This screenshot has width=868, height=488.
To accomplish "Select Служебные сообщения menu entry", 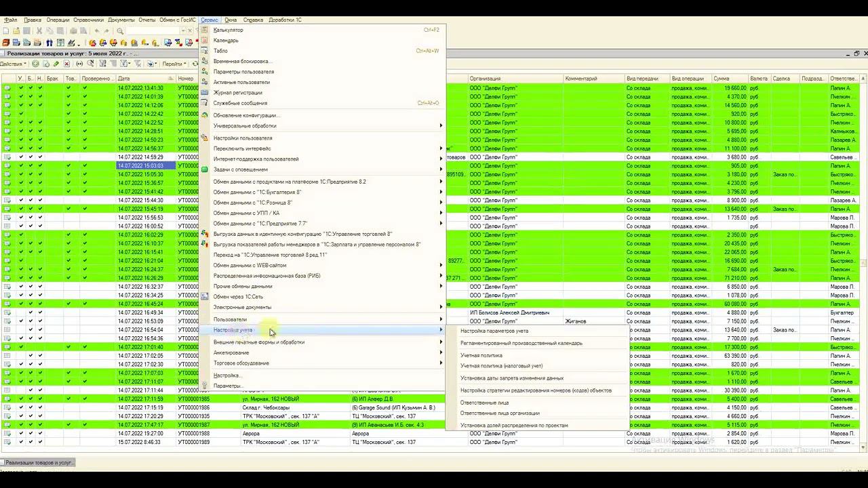I will (x=323, y=103).
